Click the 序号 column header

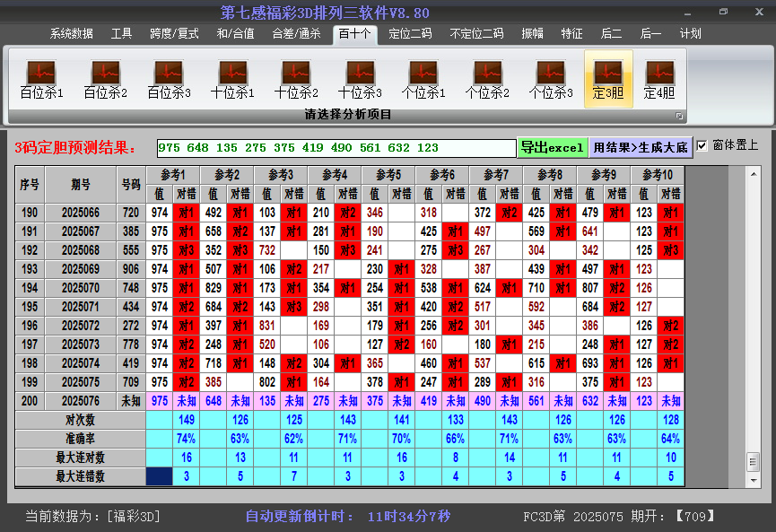point(30,185)
